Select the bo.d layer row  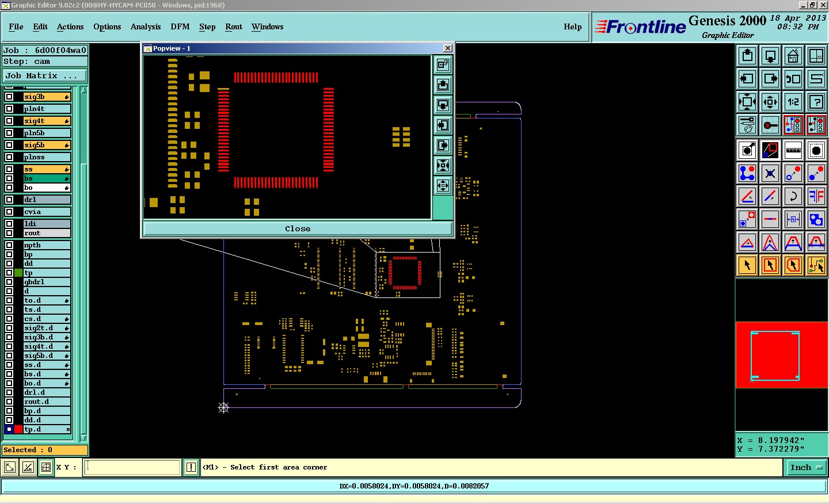(47, 383)
